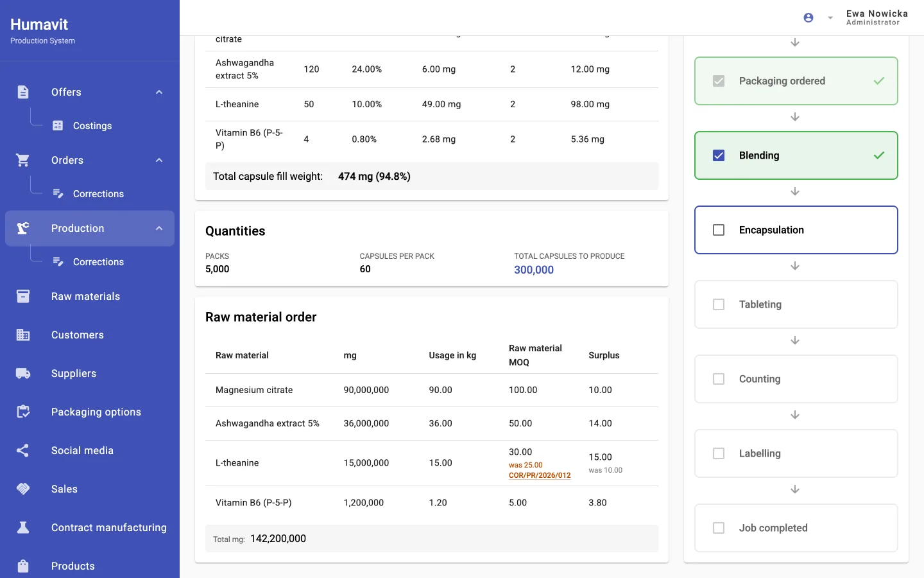Viewport: 924px width, 578px height.
Task: Click the Social media share icon
Action: click(x=23, y=450)
